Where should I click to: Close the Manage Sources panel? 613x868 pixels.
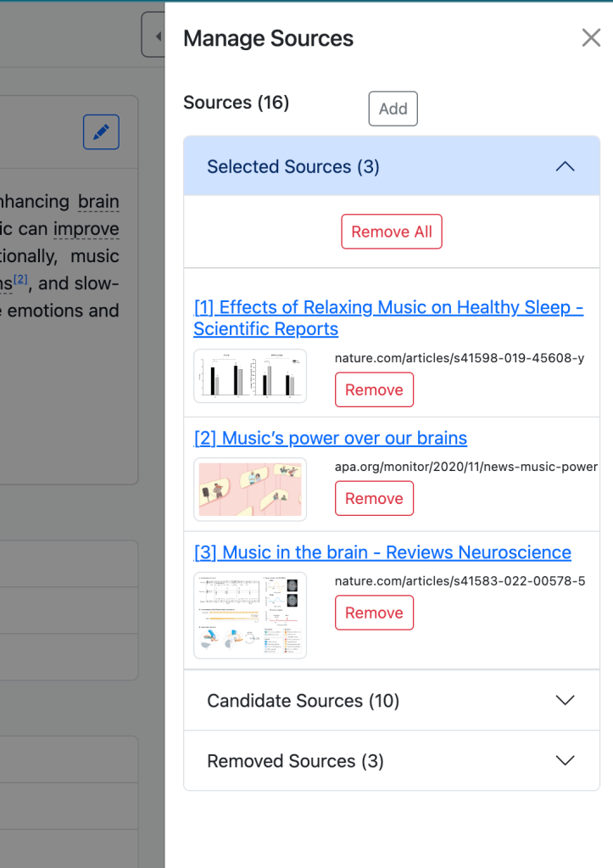click(591, 38)
